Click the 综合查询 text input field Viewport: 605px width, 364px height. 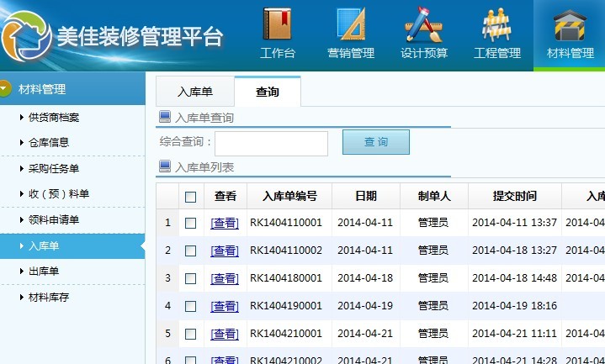point(271,143)
